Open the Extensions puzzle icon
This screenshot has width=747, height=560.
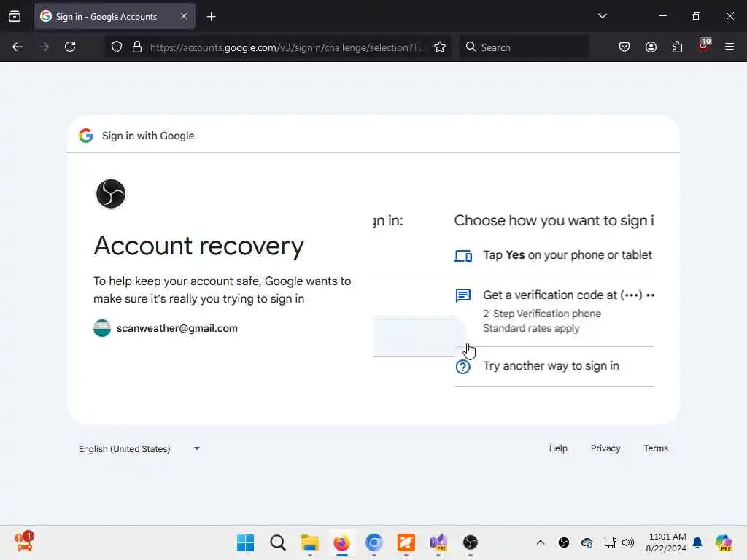point(677,47)
